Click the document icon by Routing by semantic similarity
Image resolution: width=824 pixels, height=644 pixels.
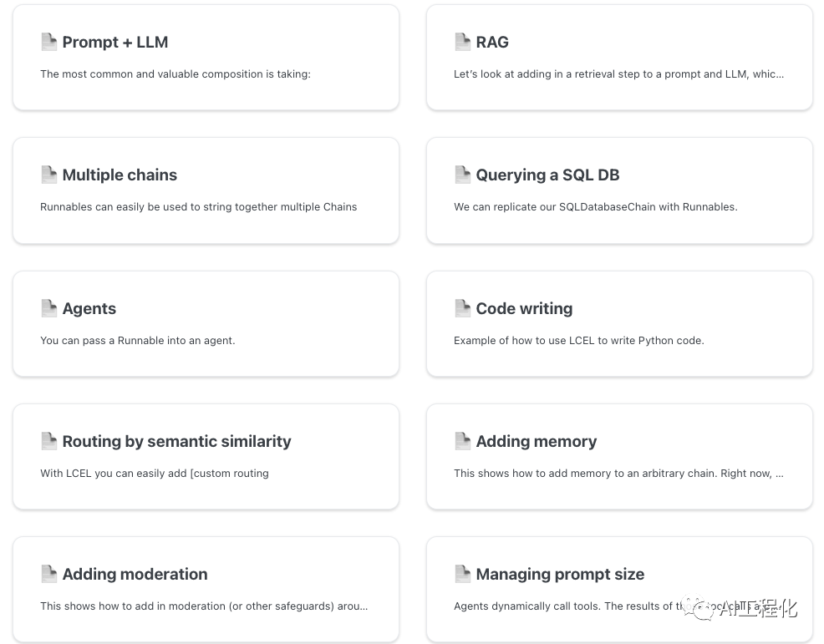point(48,441)
